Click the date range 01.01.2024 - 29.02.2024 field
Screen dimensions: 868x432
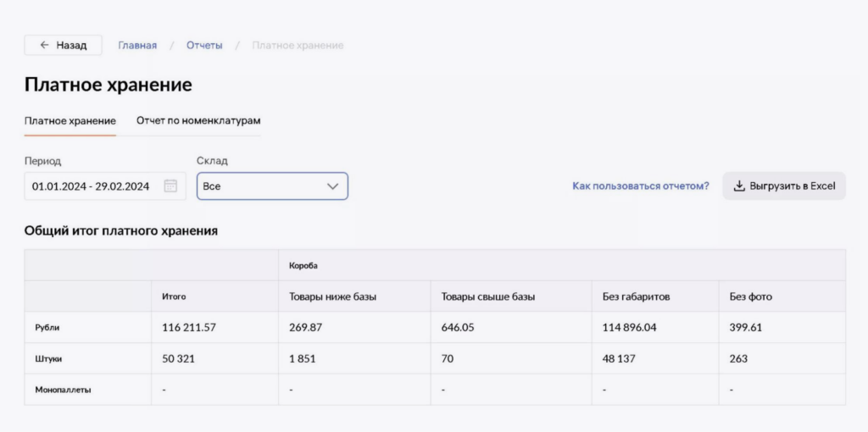point(91,186)
